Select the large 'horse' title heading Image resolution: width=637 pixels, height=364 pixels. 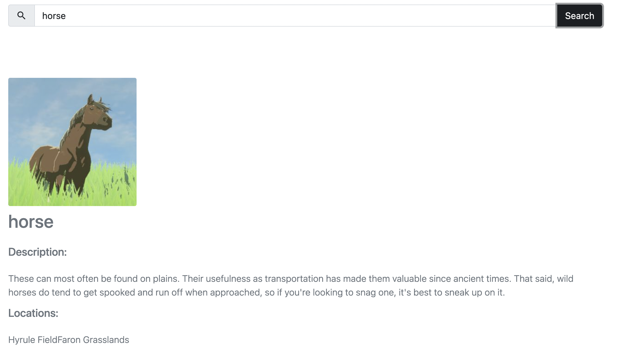(31, 222)
